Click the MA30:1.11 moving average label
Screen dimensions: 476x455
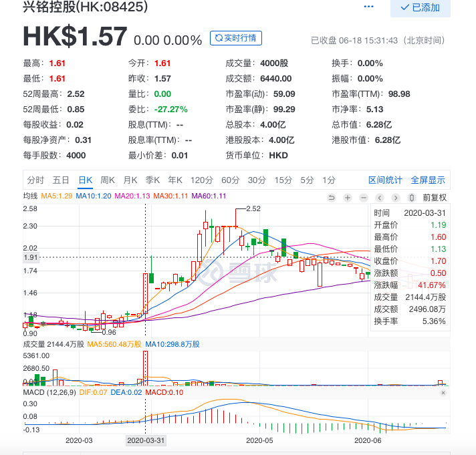(170, 196)
